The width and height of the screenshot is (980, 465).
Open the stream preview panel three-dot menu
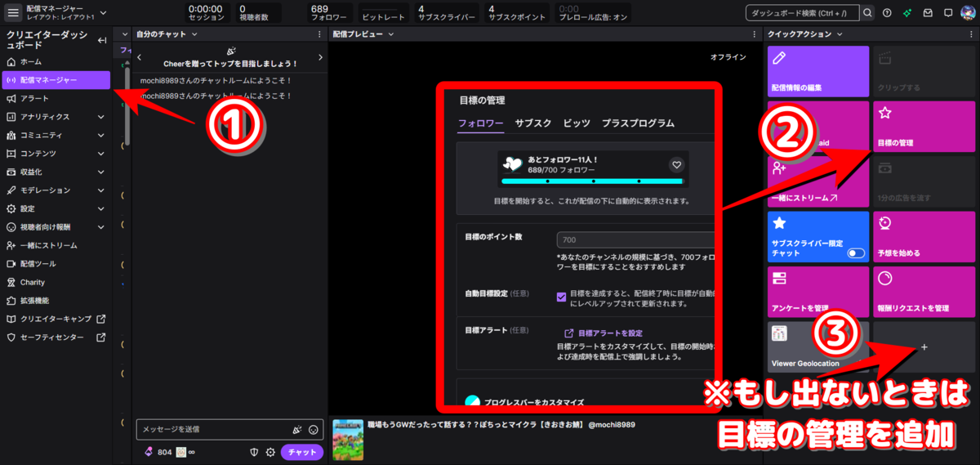pos(755,34)
